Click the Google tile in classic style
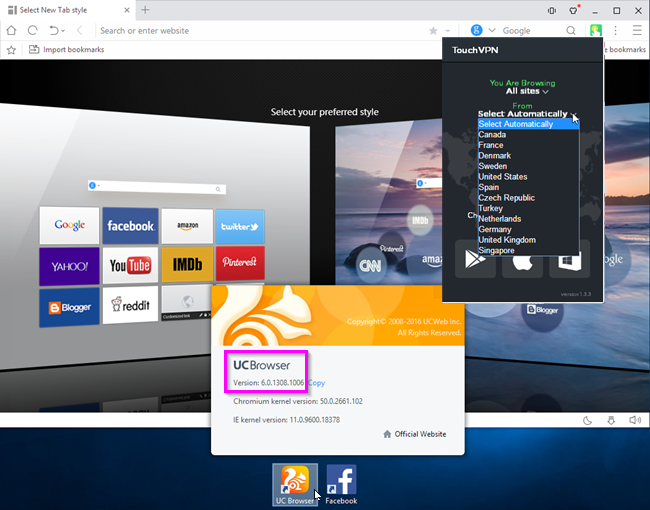The image size is (650, 510). pos(69,225)
